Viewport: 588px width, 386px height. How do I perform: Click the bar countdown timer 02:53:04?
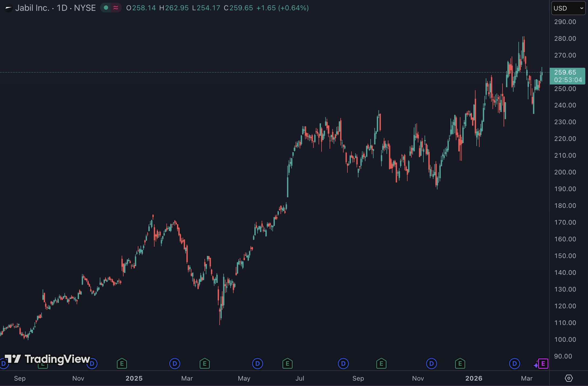(568, 80)
